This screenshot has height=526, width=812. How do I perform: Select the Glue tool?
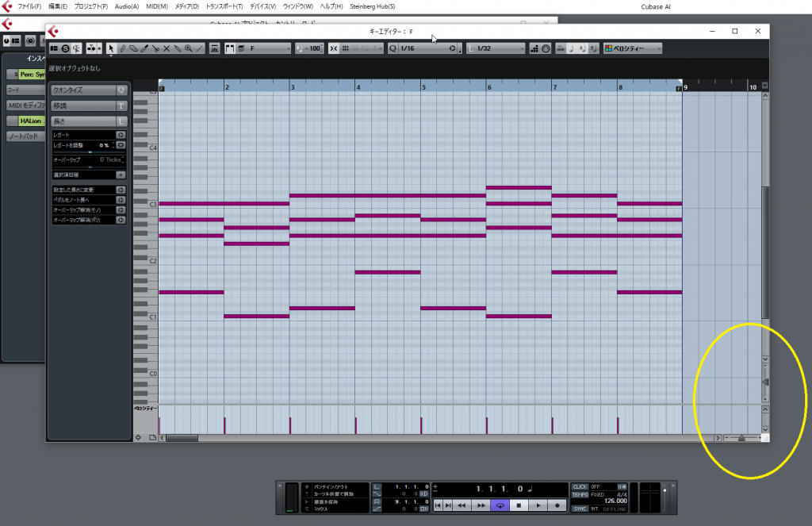(178, 48)
